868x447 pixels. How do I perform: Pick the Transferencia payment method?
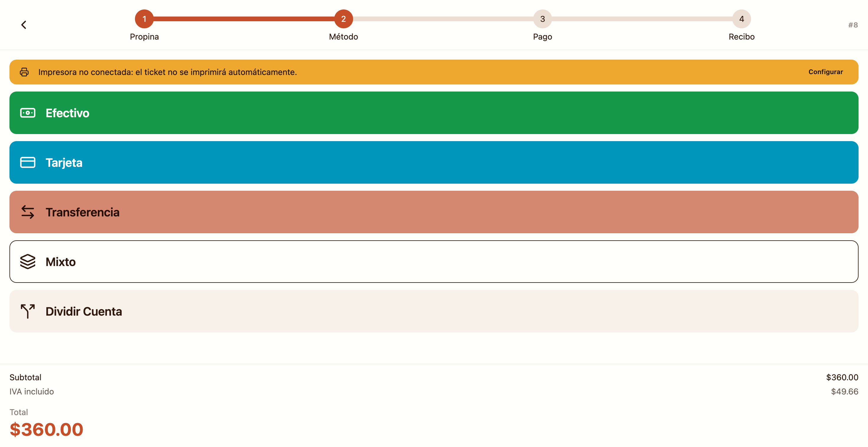[x=434, y=212]
